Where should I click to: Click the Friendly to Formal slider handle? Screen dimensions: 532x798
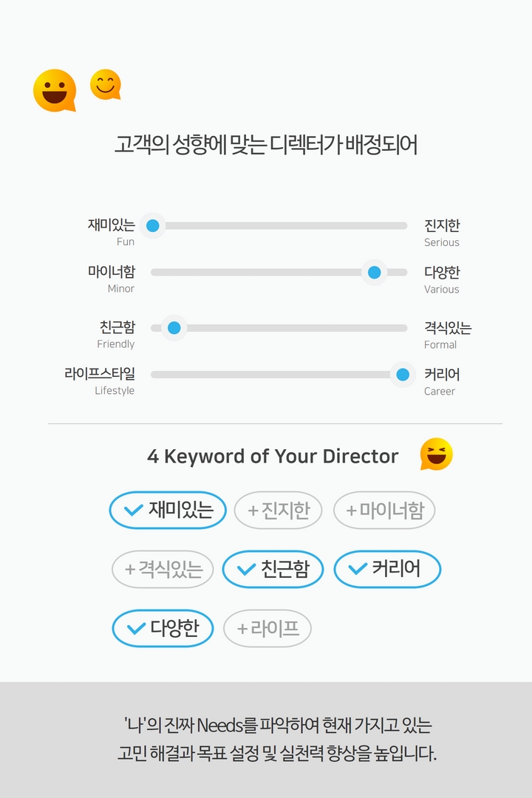pos(174,328)
